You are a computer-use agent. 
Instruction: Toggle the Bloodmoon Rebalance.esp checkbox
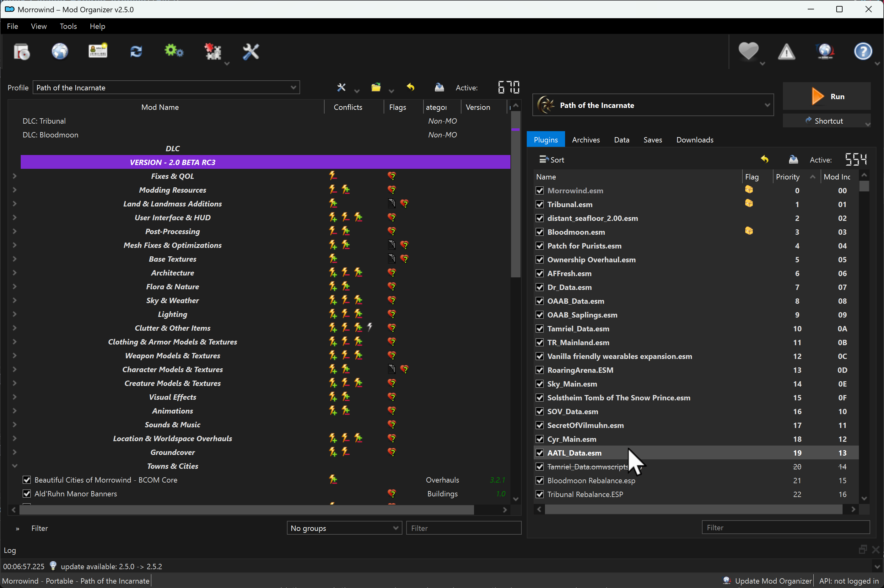540,481
